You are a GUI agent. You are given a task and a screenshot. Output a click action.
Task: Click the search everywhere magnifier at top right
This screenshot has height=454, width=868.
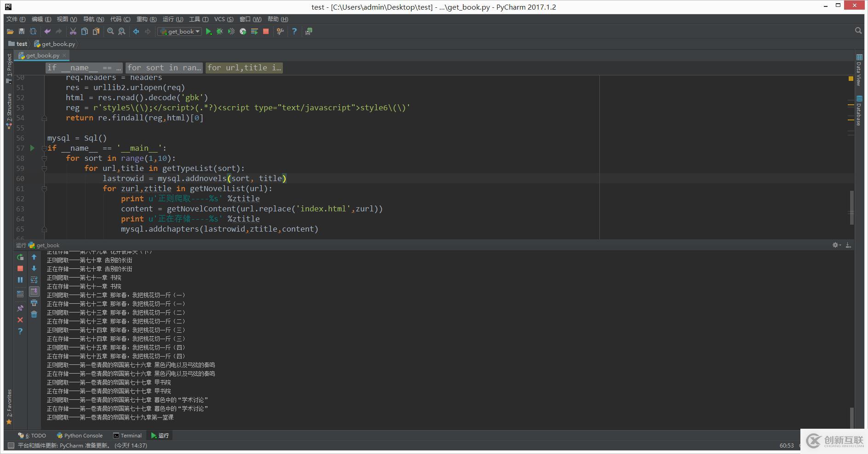(x=858, y=31)
